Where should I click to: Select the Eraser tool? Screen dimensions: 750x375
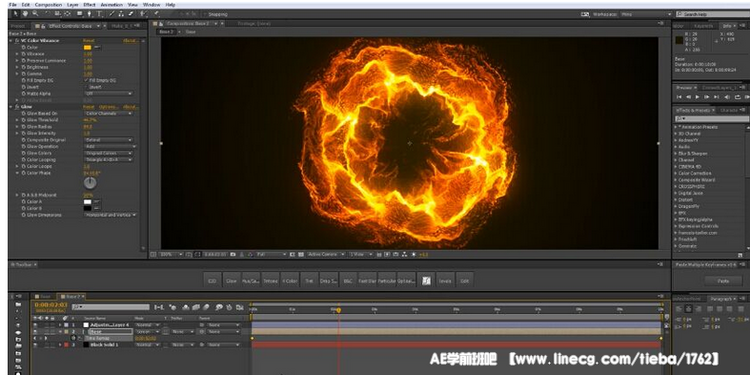coord(130,14)
